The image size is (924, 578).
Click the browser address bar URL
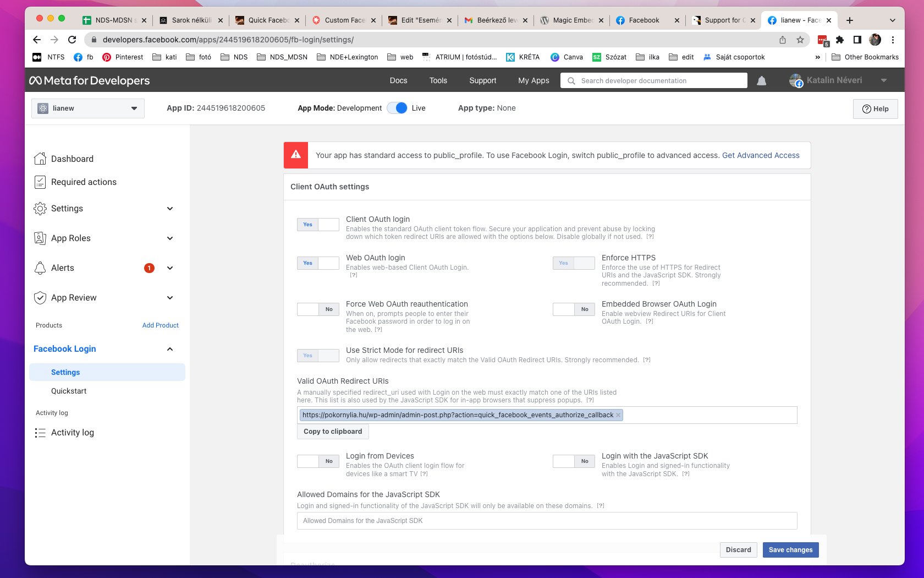coord(228,40)
